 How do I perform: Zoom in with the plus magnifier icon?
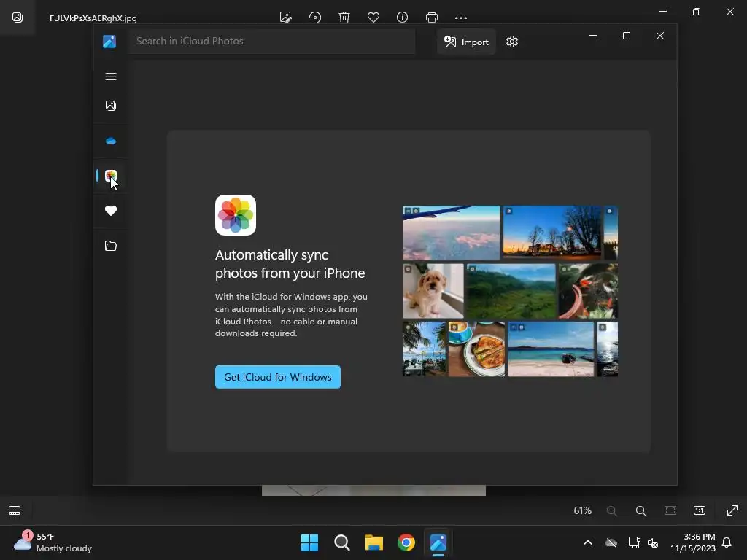[x=641, y=511]
